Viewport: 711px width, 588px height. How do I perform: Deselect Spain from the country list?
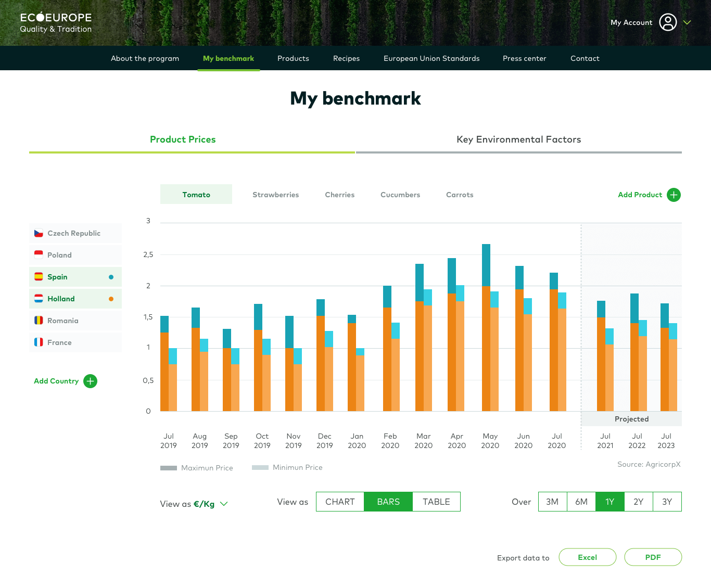click(x=75, y=277)
